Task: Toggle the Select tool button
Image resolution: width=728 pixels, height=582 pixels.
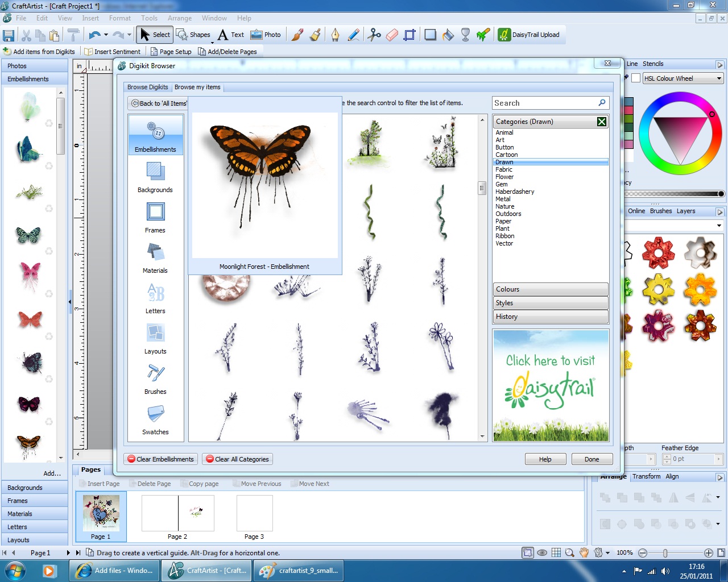Action: [155, 35]
